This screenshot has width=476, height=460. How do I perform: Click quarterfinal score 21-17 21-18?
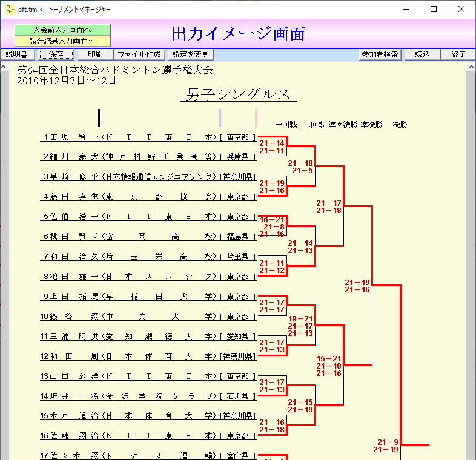pyautogui.click(x=329, y=206)
